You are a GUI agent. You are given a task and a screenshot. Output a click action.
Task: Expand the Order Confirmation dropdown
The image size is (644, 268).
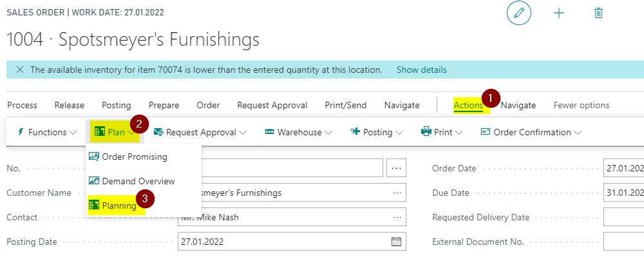[x=531, y=132]
